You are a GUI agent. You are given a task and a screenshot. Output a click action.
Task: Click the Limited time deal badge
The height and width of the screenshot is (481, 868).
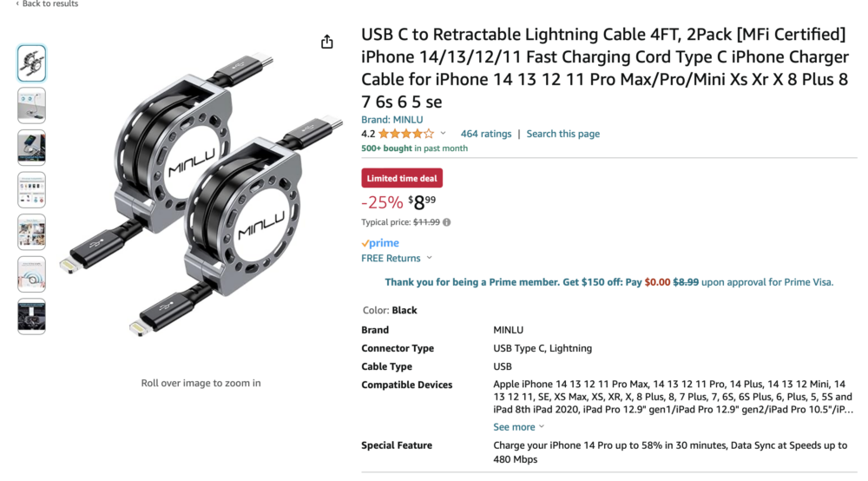[402, 178]
